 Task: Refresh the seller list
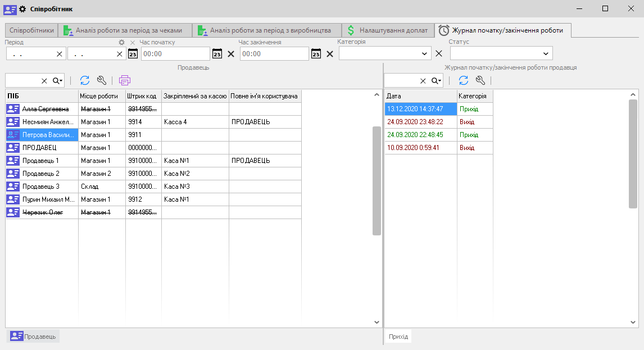[x=85, y=80]
